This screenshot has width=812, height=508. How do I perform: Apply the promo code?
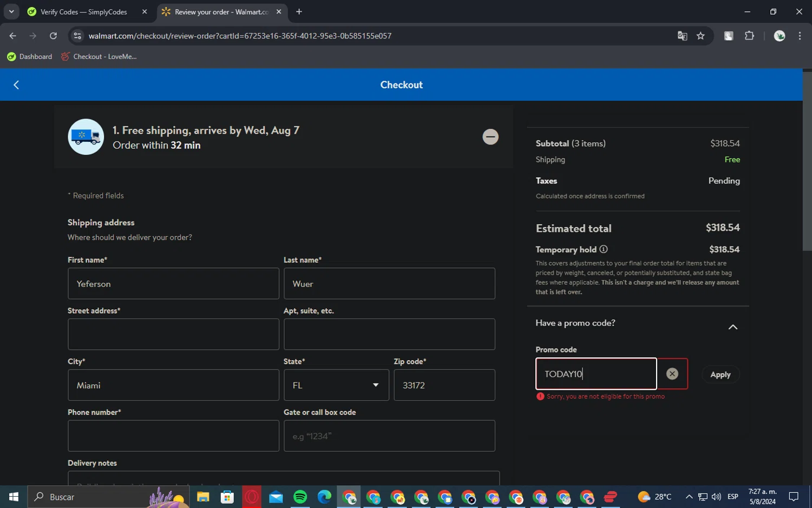pyautogui.click(x=720, y=374)
